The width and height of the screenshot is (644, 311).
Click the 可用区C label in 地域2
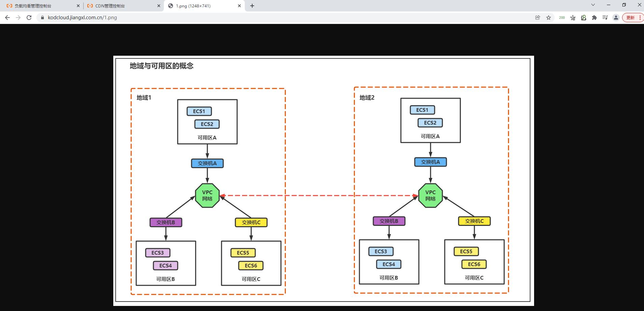[474, 278]
